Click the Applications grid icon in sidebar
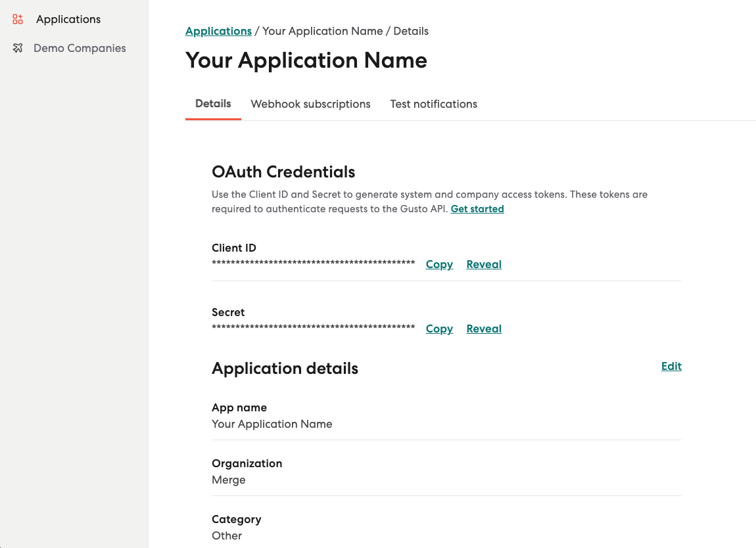756x548 pixels. [18, 19]
